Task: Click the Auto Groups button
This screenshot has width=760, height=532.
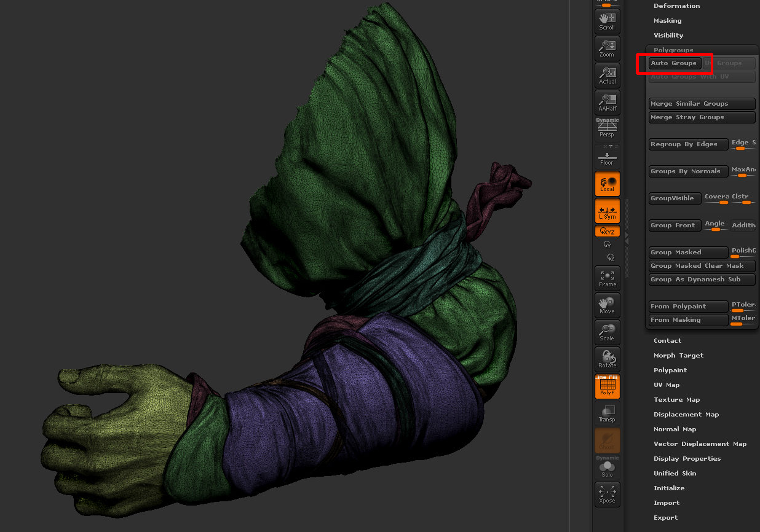Action: 675,63
